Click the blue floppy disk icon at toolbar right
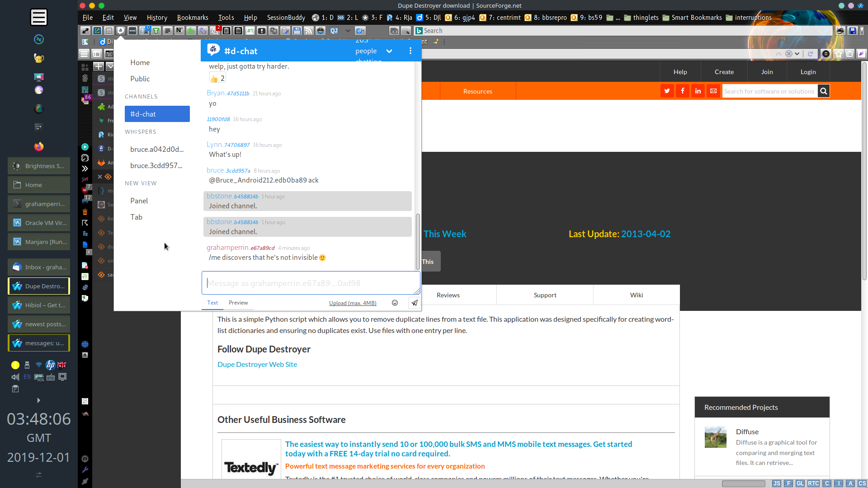868x488 pixels. [x=852, y=31]
